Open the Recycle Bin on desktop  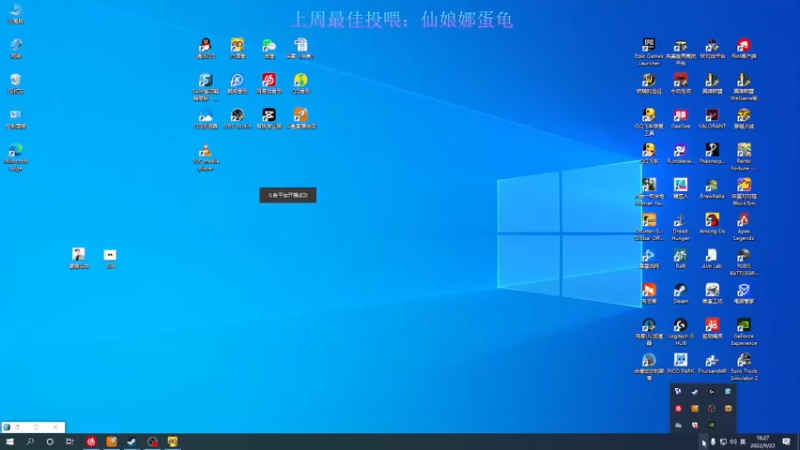tap(16, 83)
